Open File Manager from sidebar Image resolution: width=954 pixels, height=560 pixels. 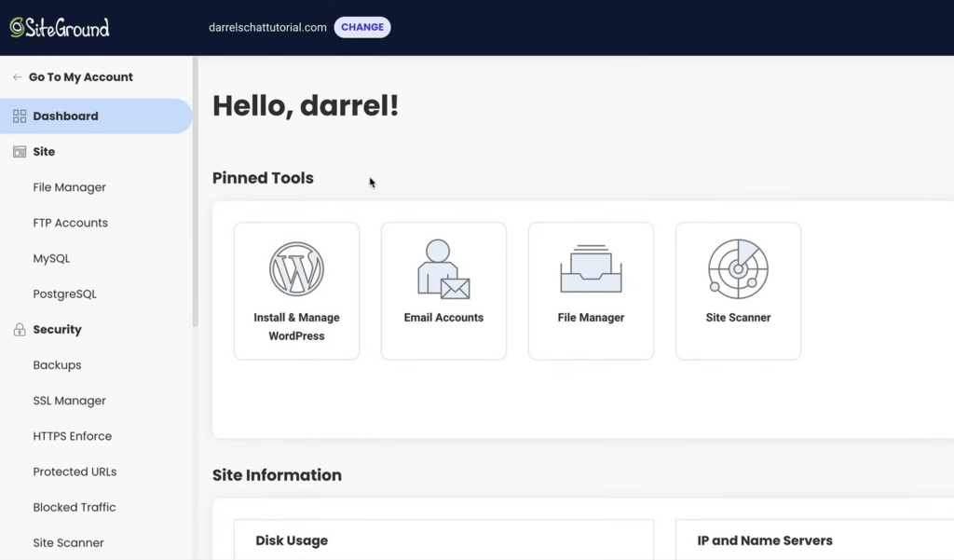coord(69,187)
